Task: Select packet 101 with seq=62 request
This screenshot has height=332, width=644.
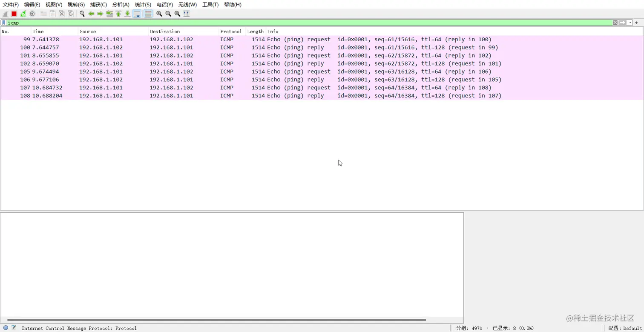Action: (322, 56)
